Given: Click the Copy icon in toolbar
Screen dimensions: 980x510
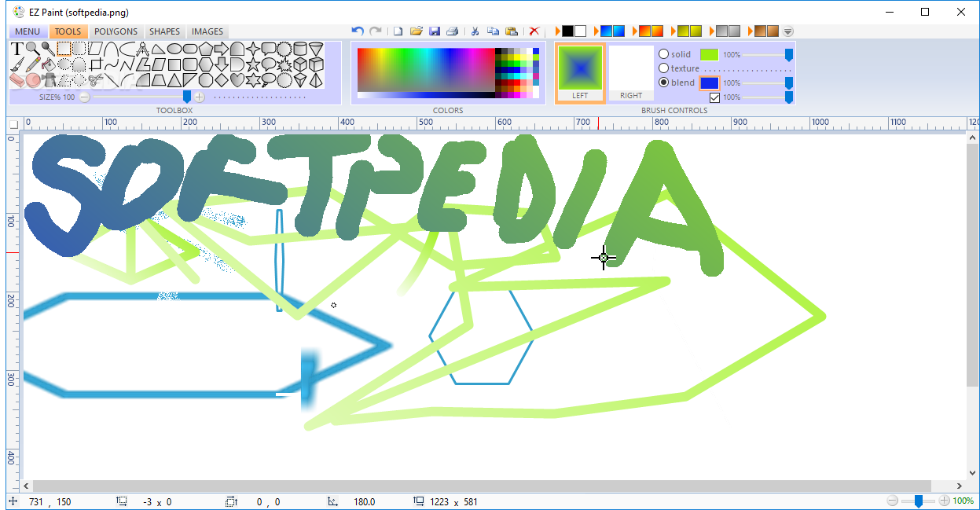Looking at the screenshot, I should tap(494, 31).
